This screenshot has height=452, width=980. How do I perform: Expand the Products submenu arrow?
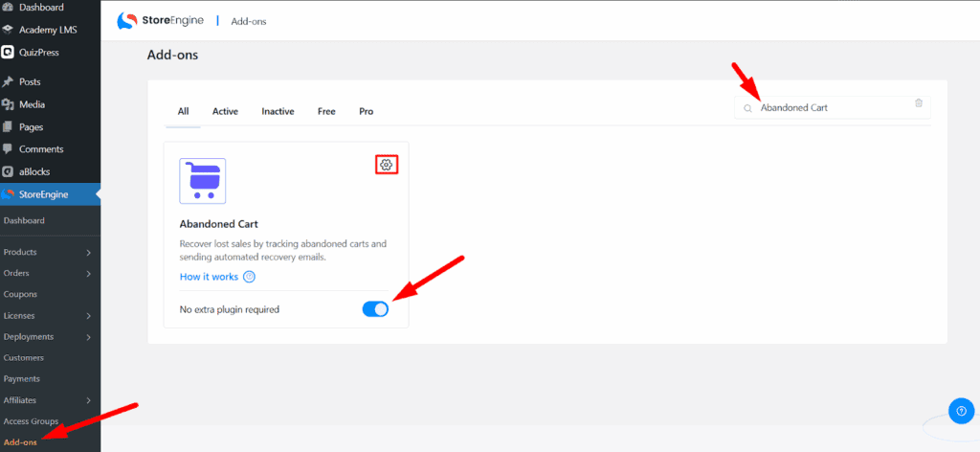pyautogui.click(x=89, y=253)
